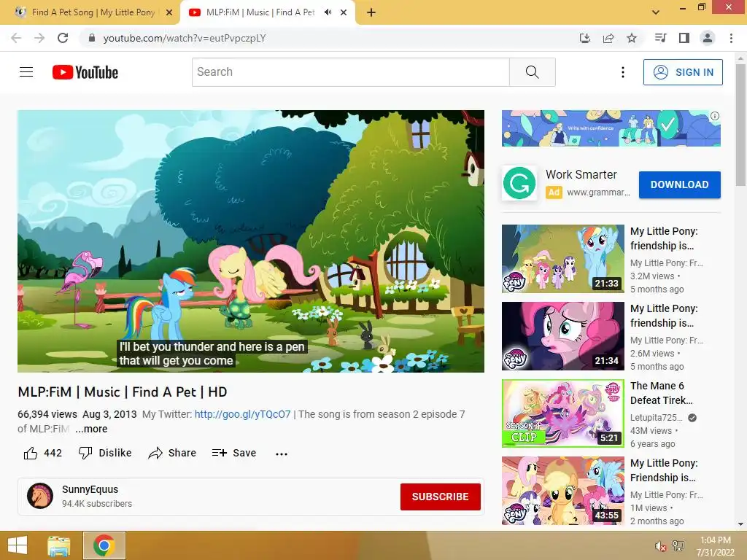Open the Grammarly ad logo
This screenshot has height=560, width=747.
pos(519,183)
